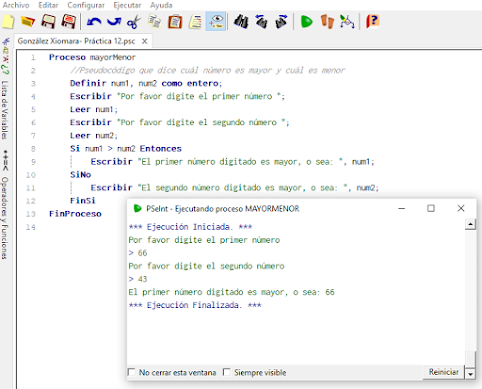The height and width of the screenshot is (389, 482).
Task: Open help with the question mark icon
Action: (372, 22)
